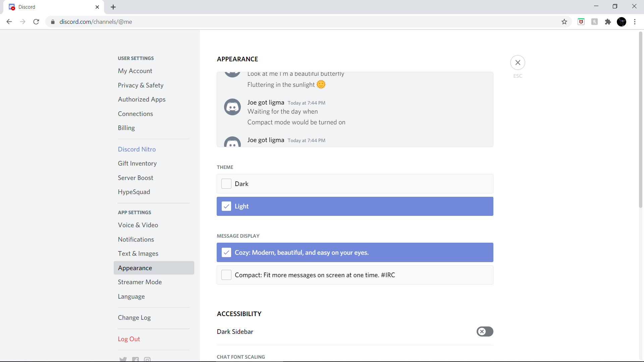Check the Compact message display option

pos(226,275)
